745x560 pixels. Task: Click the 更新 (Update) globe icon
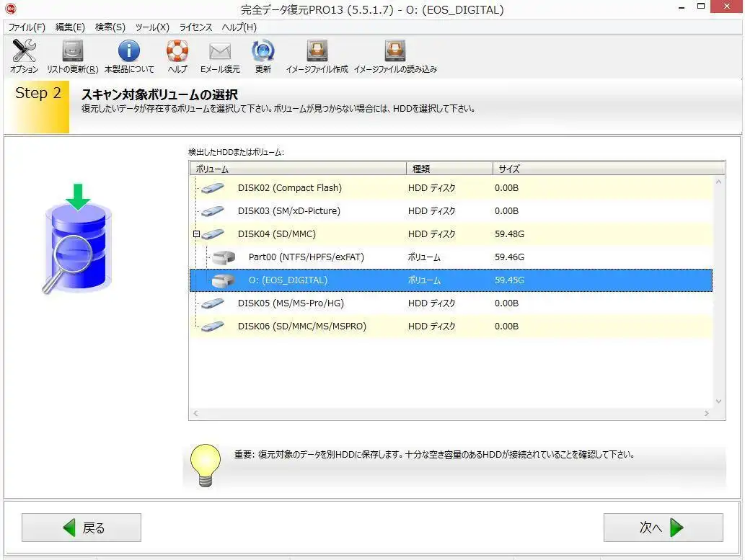click(263, 53)
